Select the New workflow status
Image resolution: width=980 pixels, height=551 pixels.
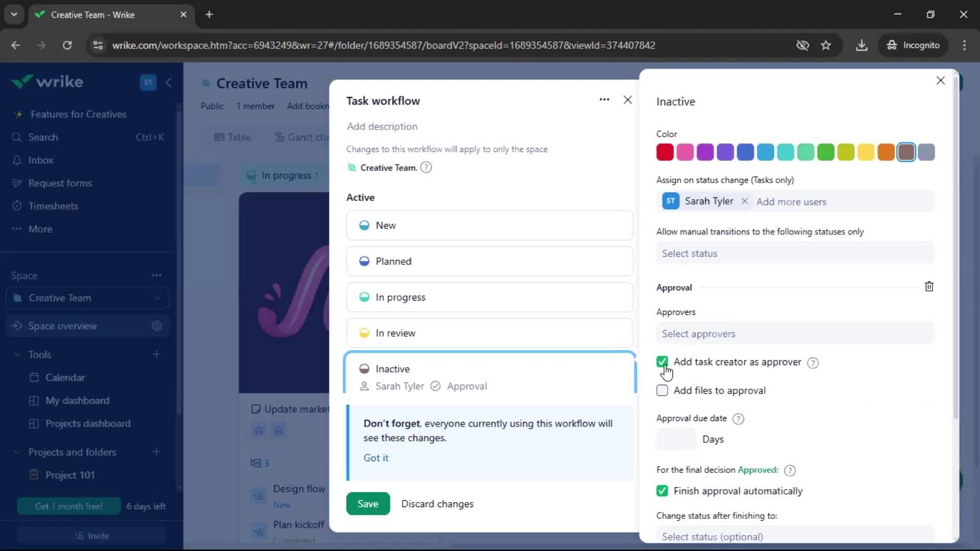[x=489, y=226]
